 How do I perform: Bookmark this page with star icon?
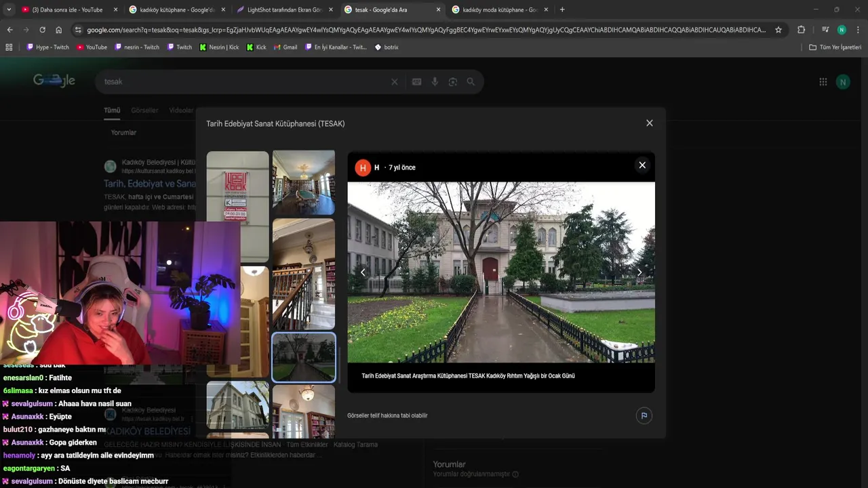click(x=778, y=30)
